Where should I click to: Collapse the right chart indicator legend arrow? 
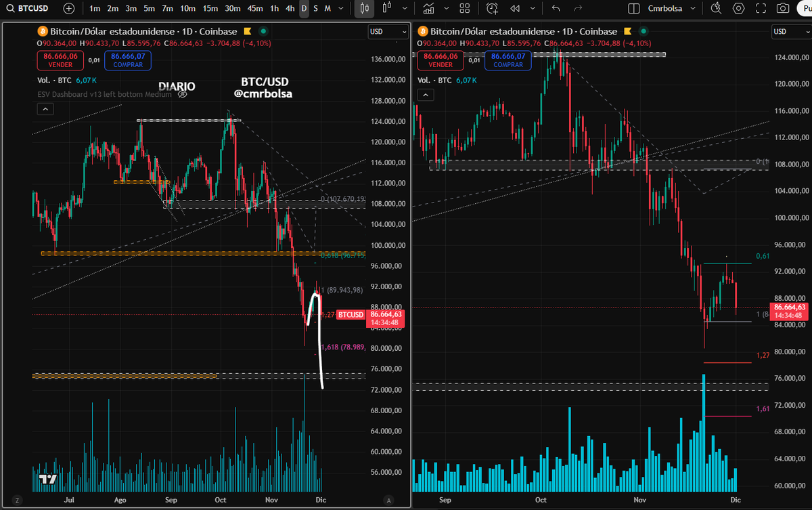(x=425, y=94)
